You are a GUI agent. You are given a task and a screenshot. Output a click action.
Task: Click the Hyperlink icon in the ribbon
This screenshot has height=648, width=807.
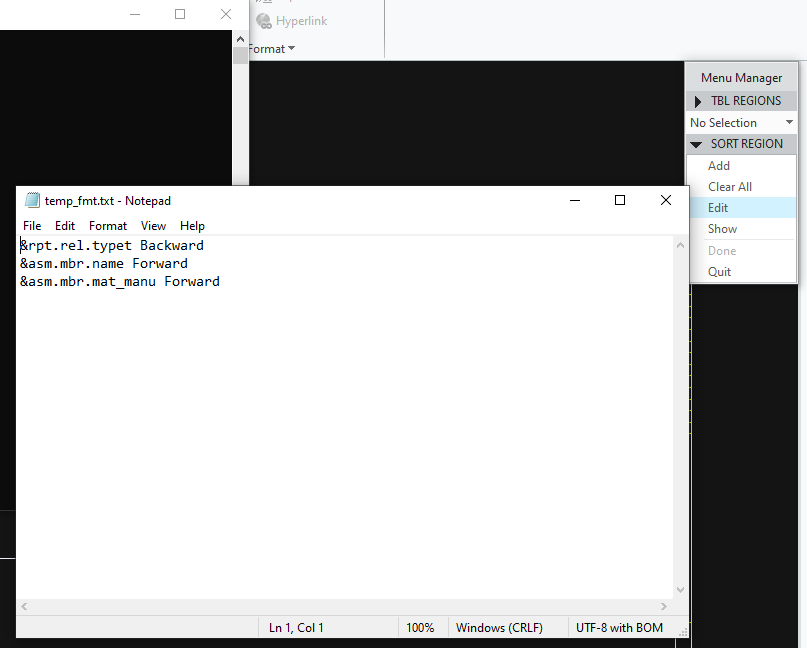(x=262, y=20)
